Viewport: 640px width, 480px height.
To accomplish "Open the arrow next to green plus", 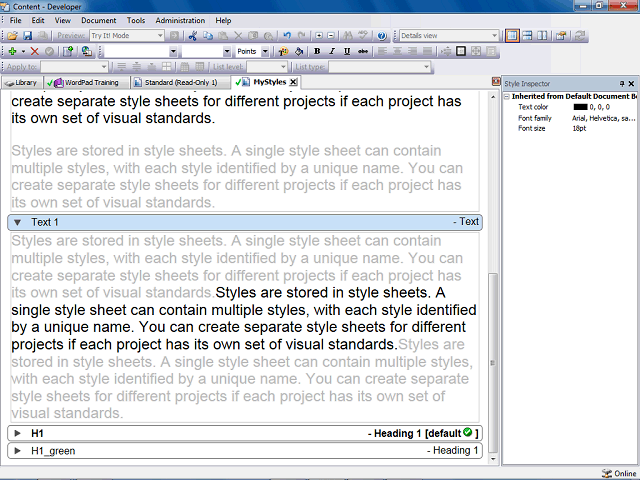I will (x=23, y=51).
